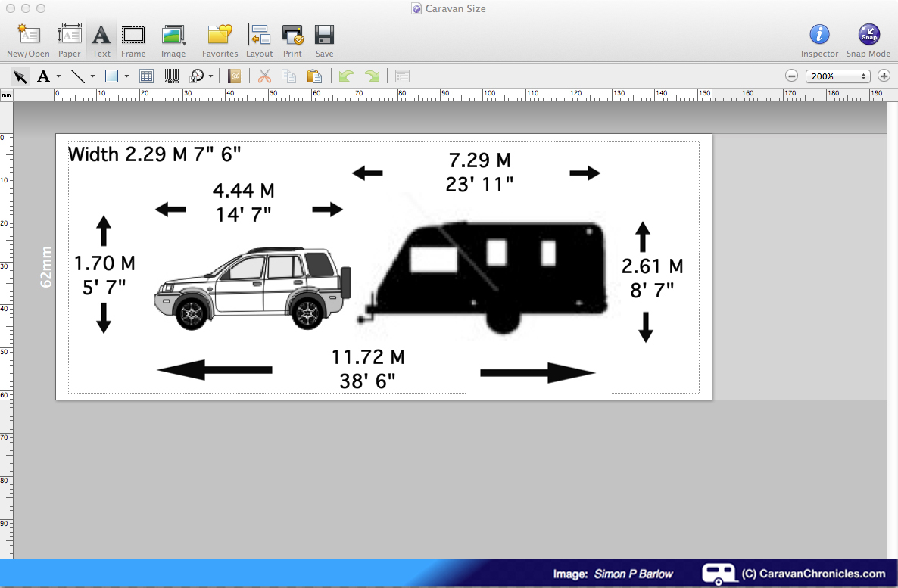Click the zoom in plus button
The height and width of the screenshot is (588, 898).
click(884, 76)
